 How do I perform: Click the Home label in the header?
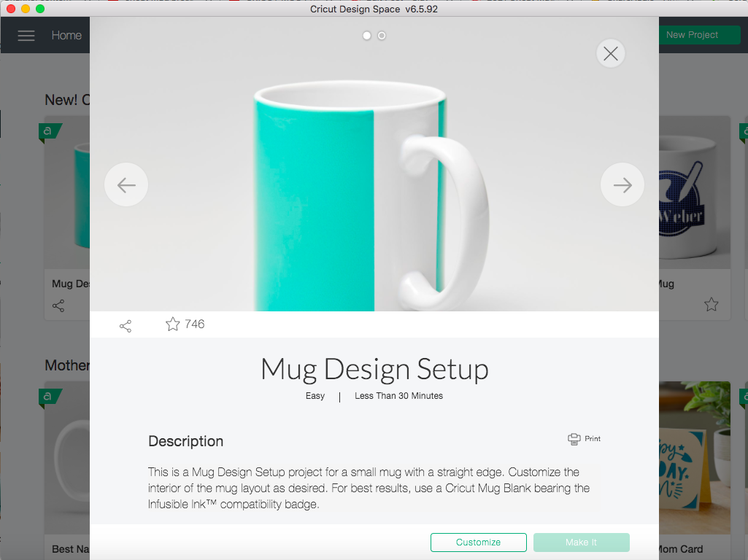click(67, 35)
